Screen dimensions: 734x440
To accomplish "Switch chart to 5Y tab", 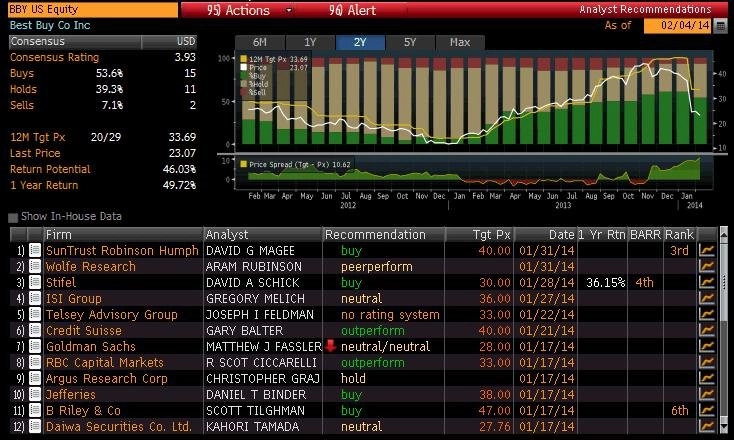I will (410, 42).
